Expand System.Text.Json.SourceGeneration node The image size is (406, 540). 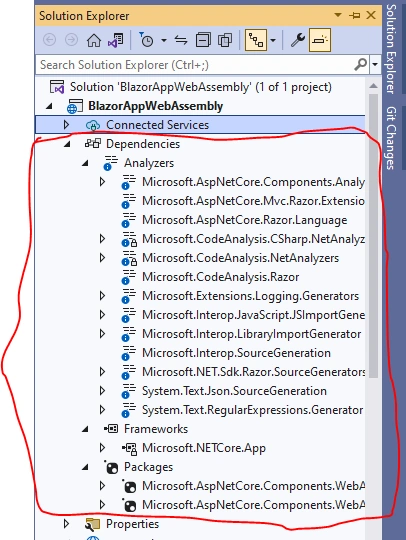[x=102, y=391]
